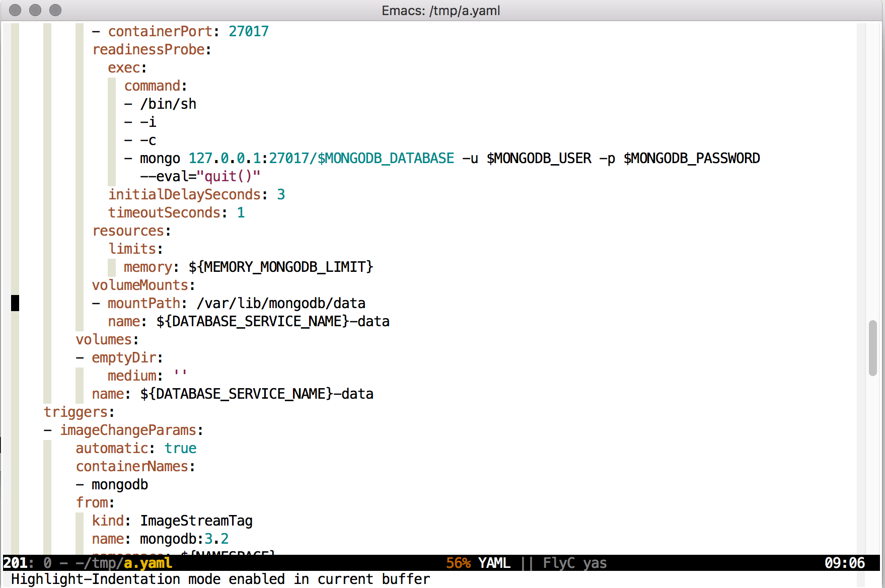Click the volumeMounts key
Image resolution: width=885 pixels, height=588 pixels.
click(140, 285)
